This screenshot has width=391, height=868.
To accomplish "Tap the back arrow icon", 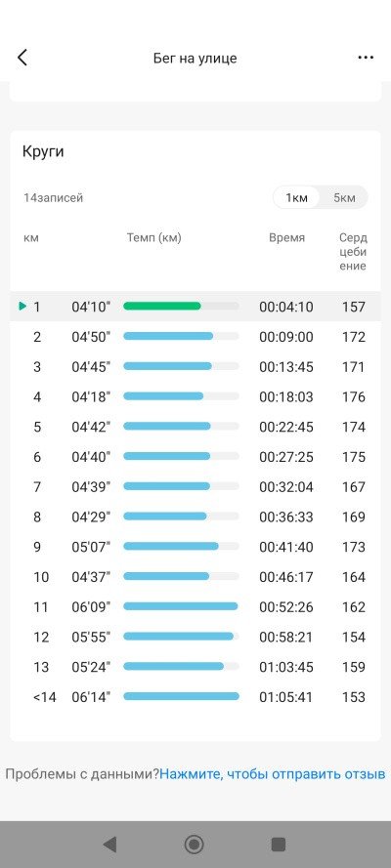I will pyautogui.click(x=22, y=58).
